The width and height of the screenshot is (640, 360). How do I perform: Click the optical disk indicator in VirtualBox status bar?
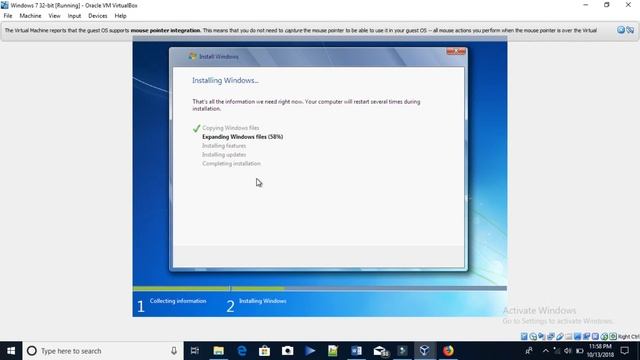pos(533,337)
